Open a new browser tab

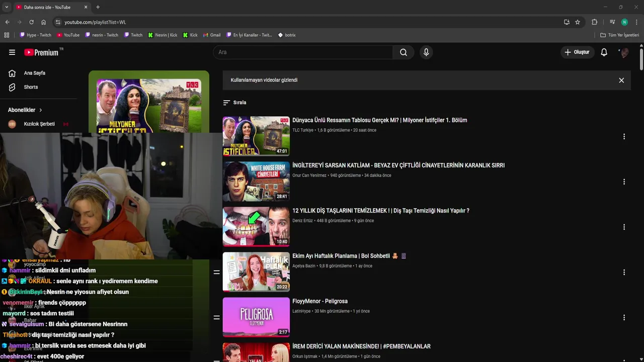[98, 7]
